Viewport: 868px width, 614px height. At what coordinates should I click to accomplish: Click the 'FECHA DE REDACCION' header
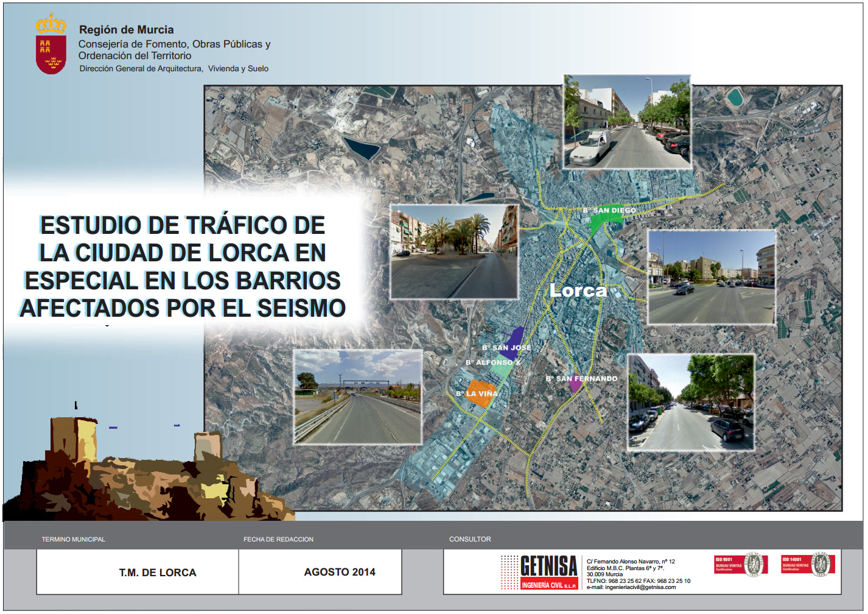pyautogui.click(x=278, y=540)
